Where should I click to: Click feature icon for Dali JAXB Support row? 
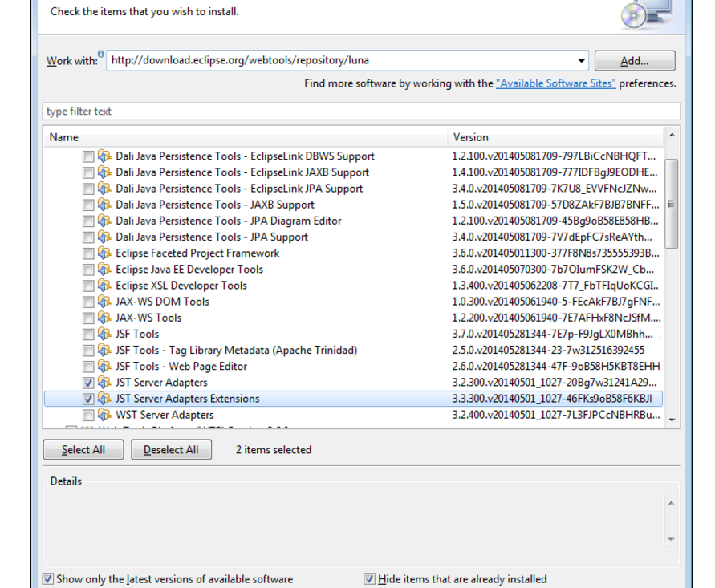(104, 205)
